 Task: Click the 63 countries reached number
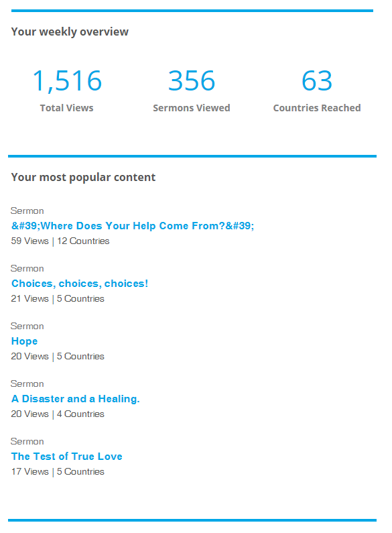317,81
